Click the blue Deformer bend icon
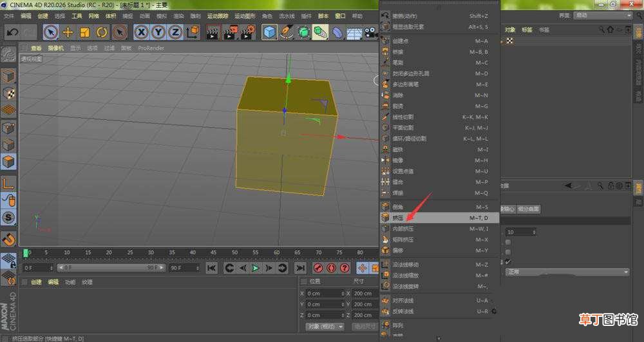This screenshot has width=644, height=342. pyautogui.click(x=337, y=32)
